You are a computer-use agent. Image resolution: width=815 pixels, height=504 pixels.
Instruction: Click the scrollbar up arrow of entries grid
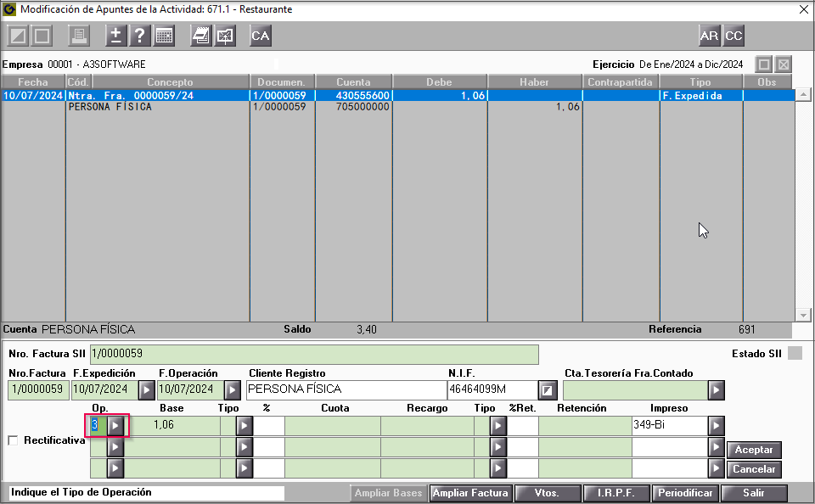(x=804, y=94)
